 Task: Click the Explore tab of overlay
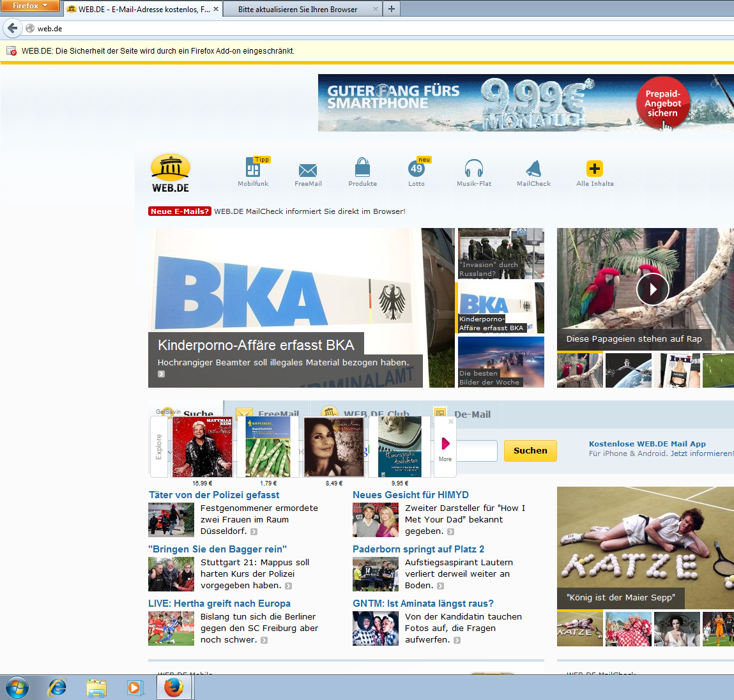(x=158, y=447)
